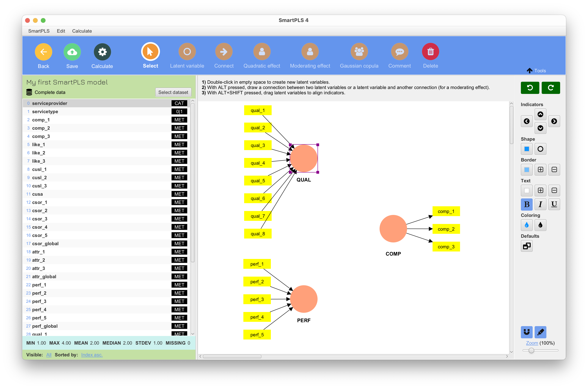Click the green Redo button
This screenshot has height=389, width=588.
551,88
